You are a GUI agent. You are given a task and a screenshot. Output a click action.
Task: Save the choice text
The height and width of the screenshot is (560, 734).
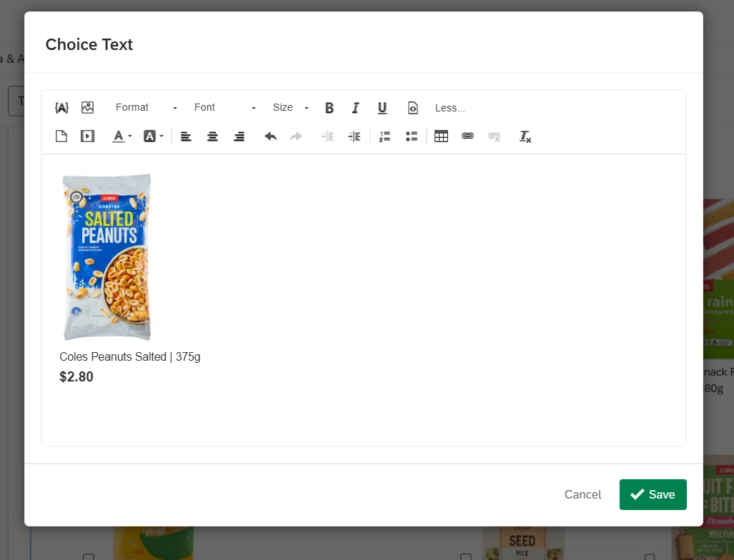[x=653, y=494]
